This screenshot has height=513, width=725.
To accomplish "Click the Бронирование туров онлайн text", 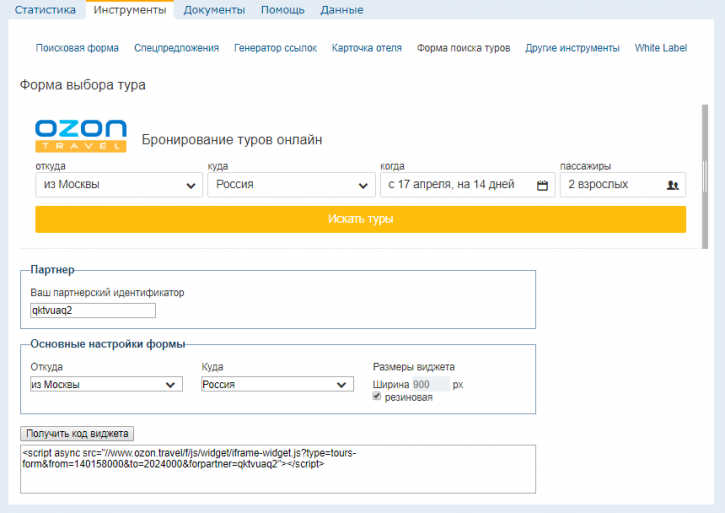I will [x=232, y=140].
